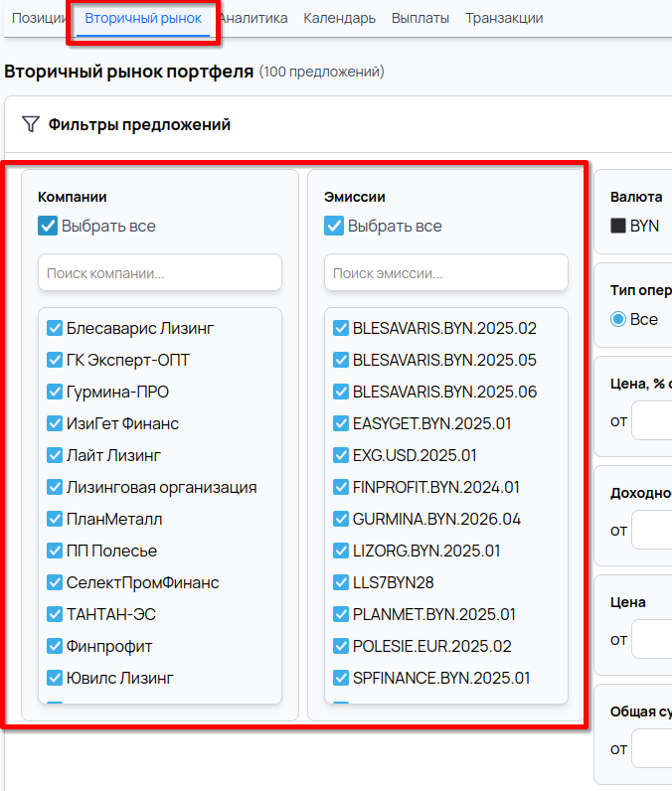The height and width of the screenshot is (791, 672).
Task: Click the funnel filter icon
Action: [x=31, y=124]
